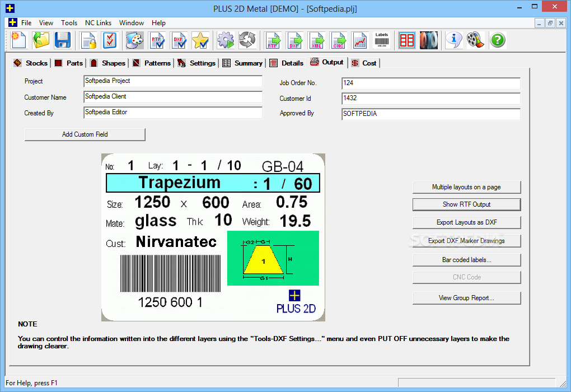Open the chart report icon
The width and height of the screenshot is (571, 392).
tap(360, 40)
